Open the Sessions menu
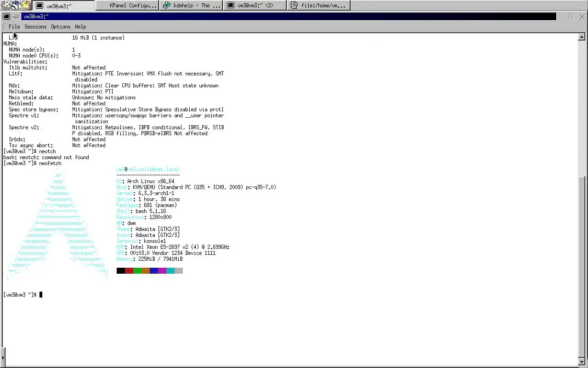This screenshot has width=588, height=368. (35, 27)
